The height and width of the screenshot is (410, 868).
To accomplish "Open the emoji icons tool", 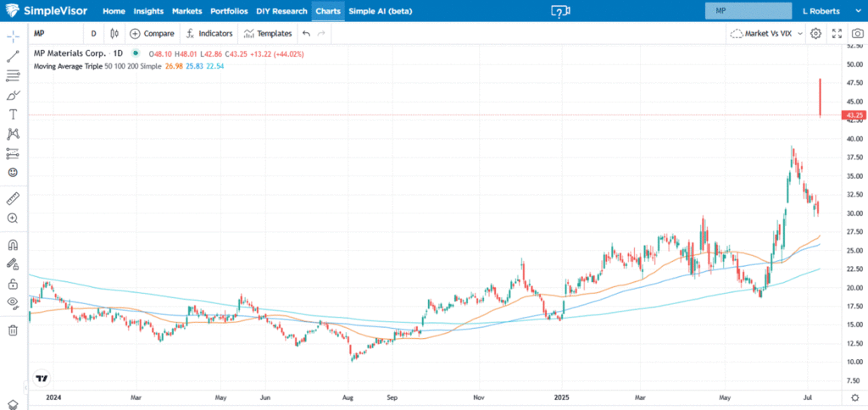I will 14,173.
